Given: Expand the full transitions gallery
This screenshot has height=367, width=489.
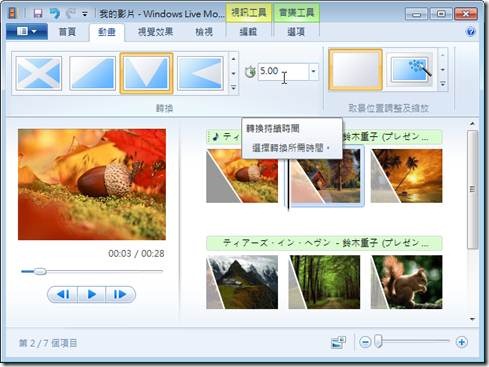Looking at the screenshot, I should (233, 88).
